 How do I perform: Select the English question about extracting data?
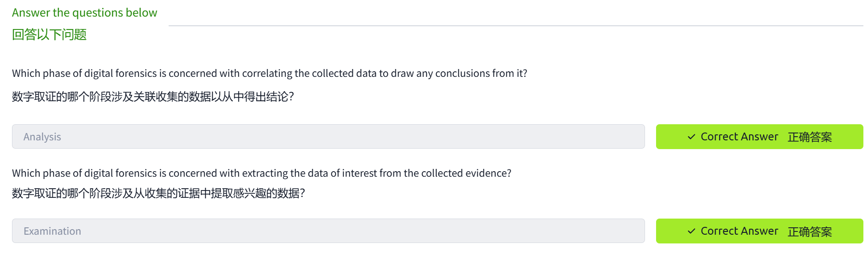[x=261, y=173]
